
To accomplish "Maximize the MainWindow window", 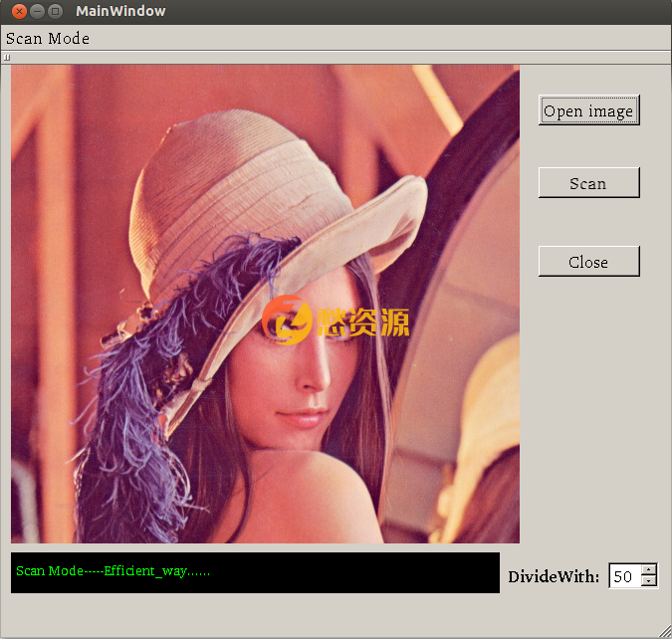I will pos(56,11).
